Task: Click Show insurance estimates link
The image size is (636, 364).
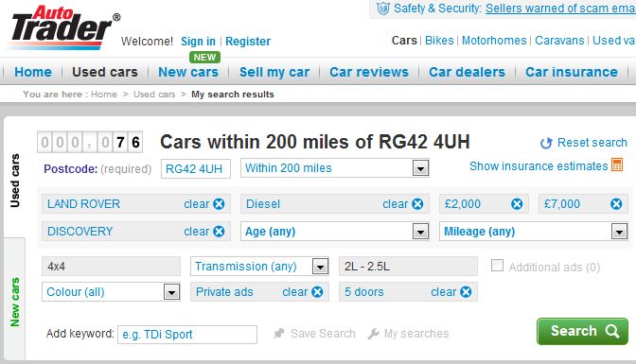Action: [539, 166]
